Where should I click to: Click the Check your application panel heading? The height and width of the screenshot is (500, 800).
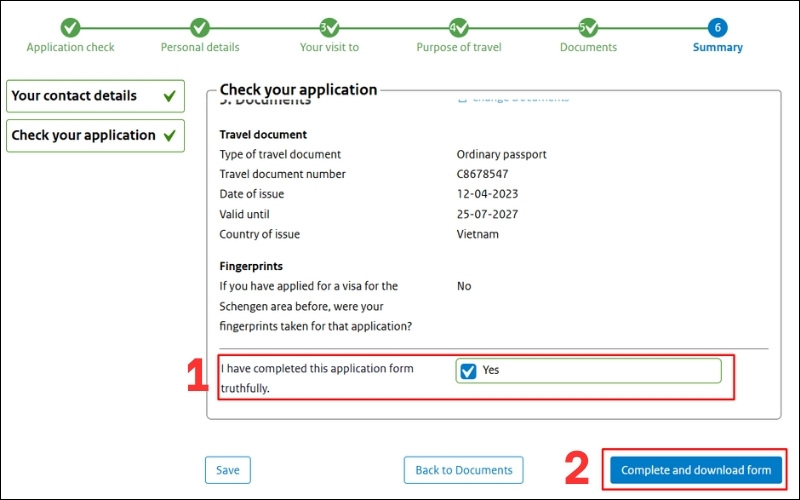pos(298,90)
